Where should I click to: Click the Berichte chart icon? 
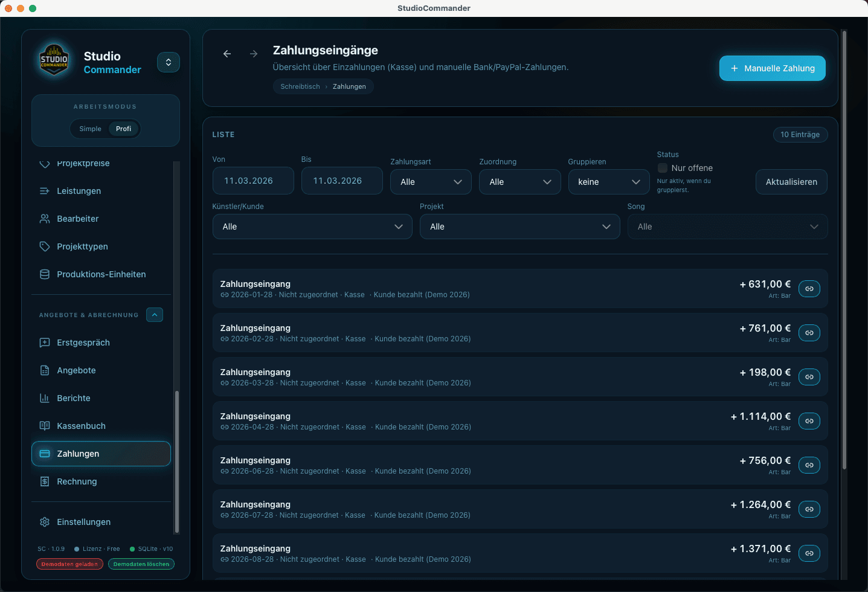45,398
